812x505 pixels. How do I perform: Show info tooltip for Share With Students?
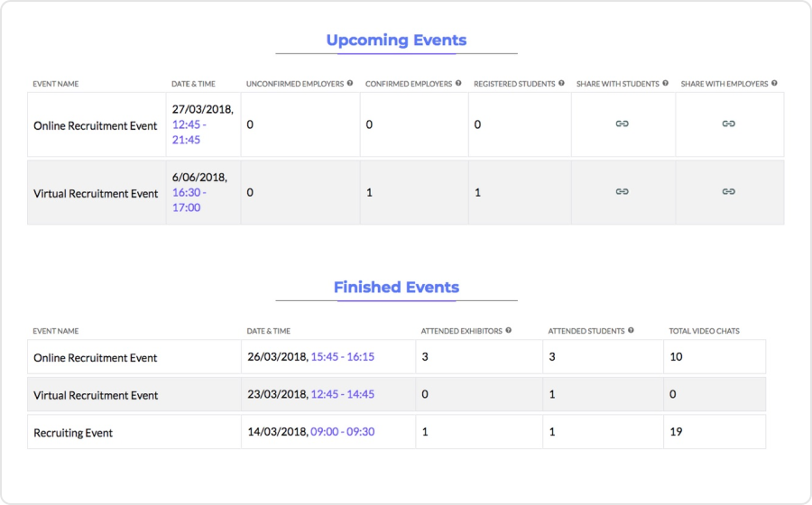(x=666, y=83)
